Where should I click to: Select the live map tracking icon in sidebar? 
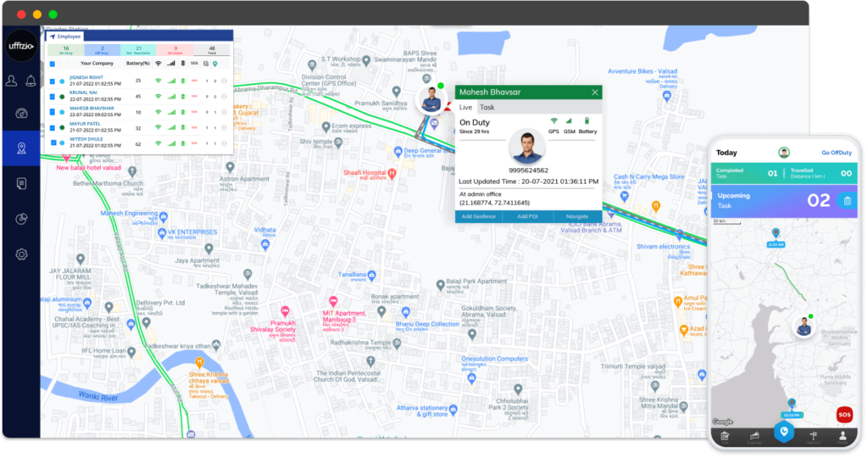21,148
